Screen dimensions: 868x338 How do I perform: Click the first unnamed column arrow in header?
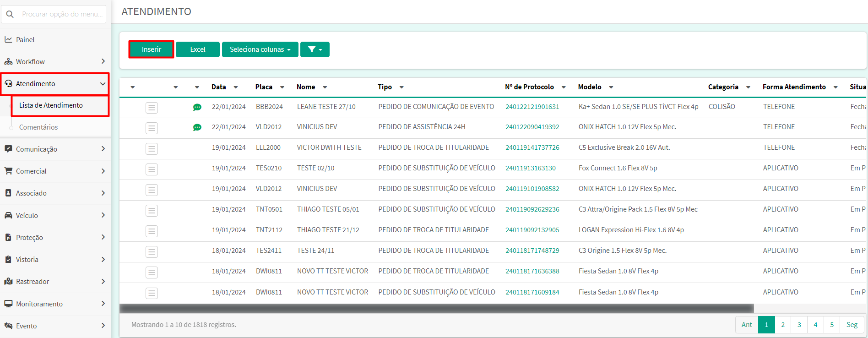coord(133,87)
